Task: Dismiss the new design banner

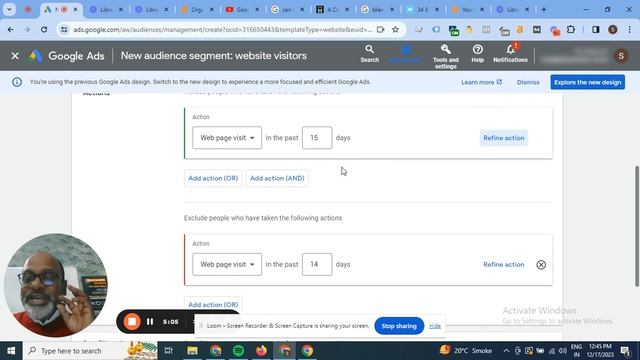Action: (x=528, y=82)
